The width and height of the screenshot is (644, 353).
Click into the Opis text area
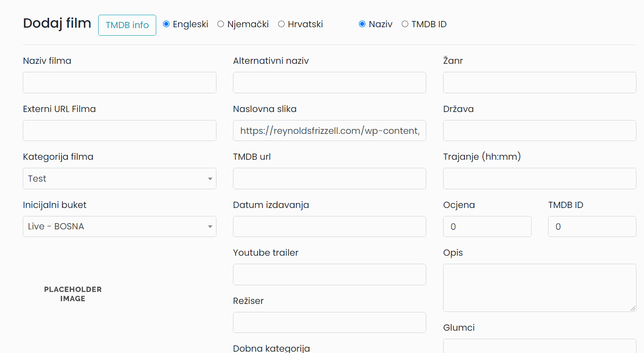(x=540, y=288)
